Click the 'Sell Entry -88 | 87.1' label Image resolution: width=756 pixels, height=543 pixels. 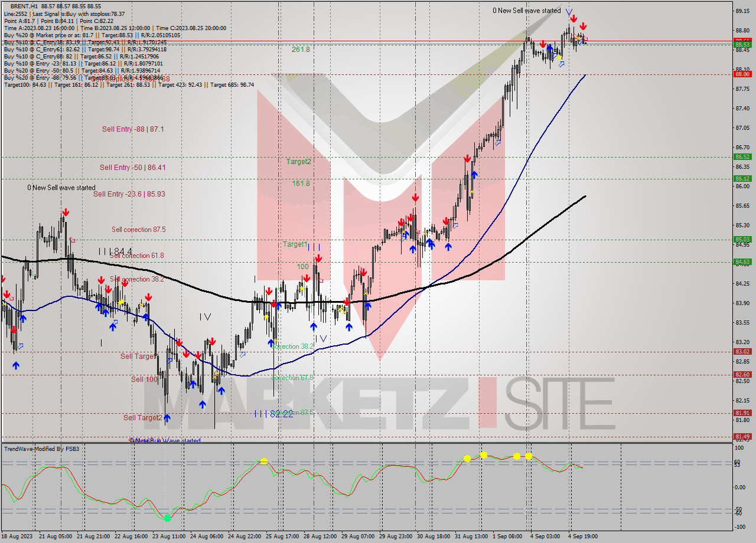133,129
